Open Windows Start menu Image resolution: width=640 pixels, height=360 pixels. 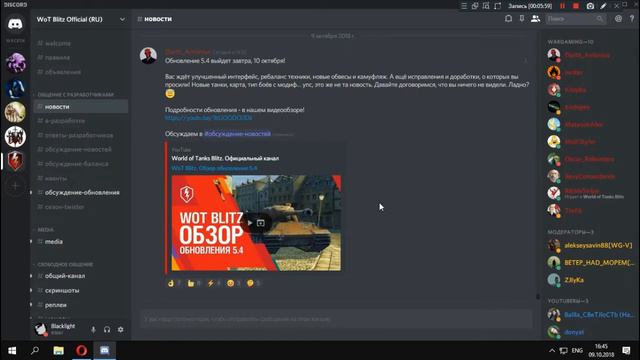(12, 351)
